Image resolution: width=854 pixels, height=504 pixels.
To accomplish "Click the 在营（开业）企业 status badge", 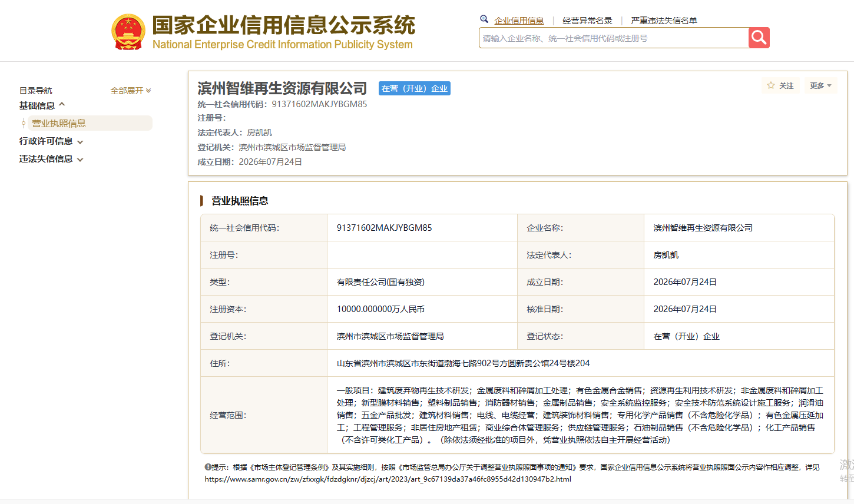I will pyautogui.click(x=415, y=88).
